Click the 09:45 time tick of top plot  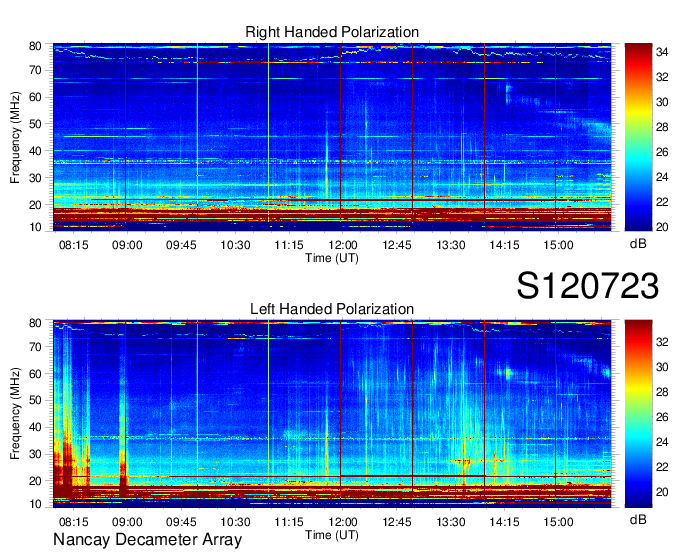pyautogui.click(x=181, y=245)
